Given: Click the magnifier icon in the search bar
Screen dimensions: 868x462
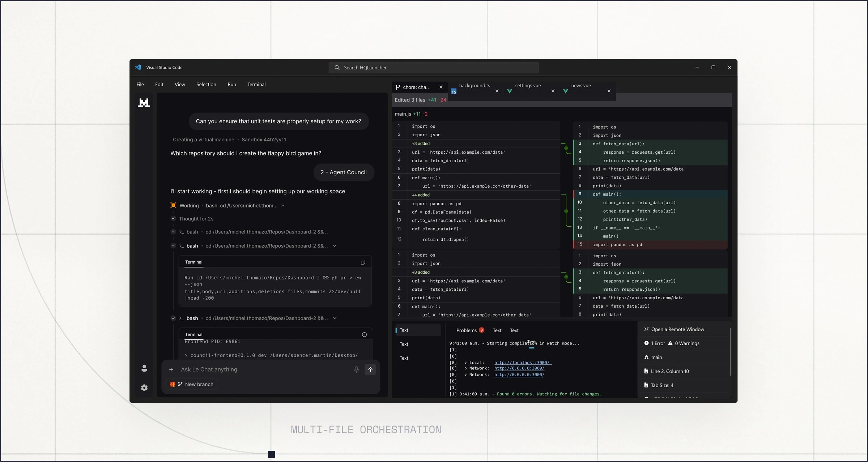Looking at the screenshot, I should 337,68.
